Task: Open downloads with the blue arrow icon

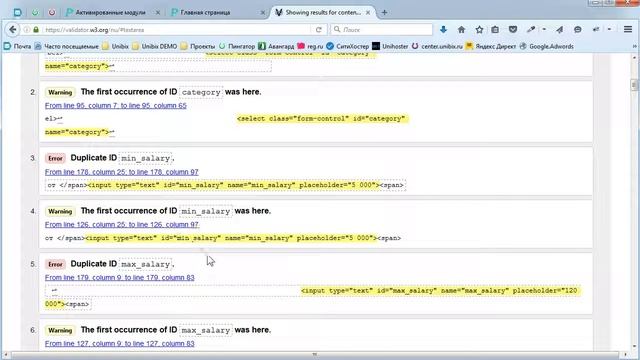Action: pos(443,29)
